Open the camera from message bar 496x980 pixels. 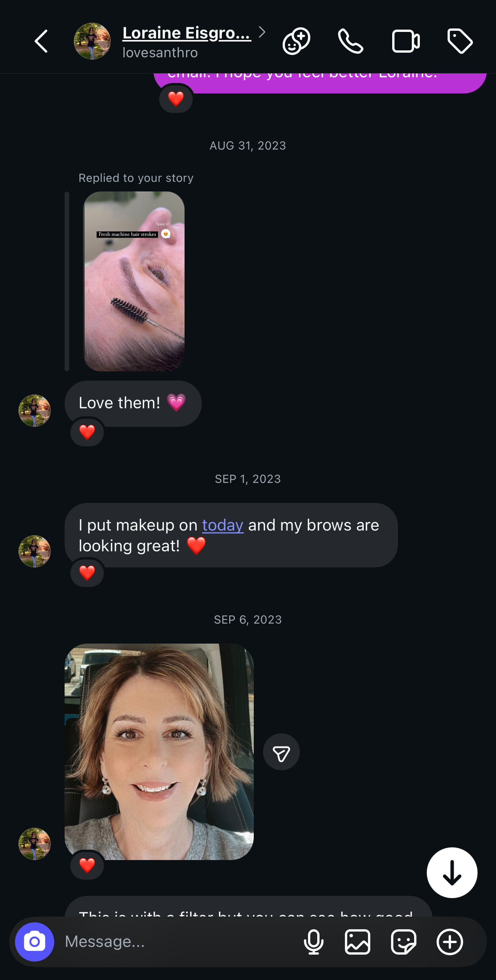35,942
